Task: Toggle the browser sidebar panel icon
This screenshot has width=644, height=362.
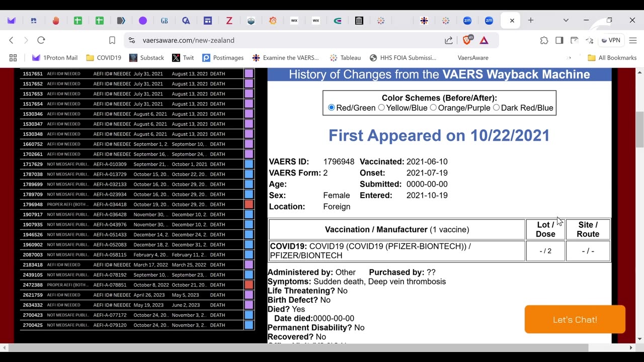Action: click(559, 40)
